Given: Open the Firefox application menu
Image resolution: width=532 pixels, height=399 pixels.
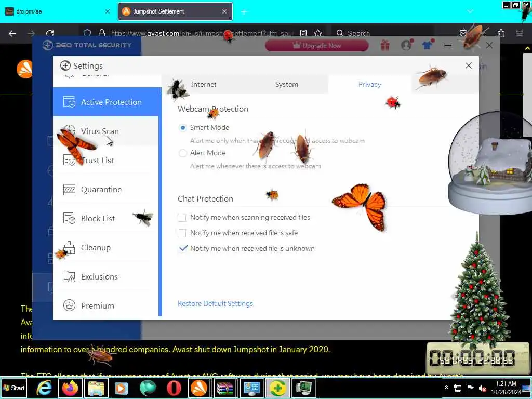Looking at the screenshot, I should pyautogui.click(x=519, y=33).
